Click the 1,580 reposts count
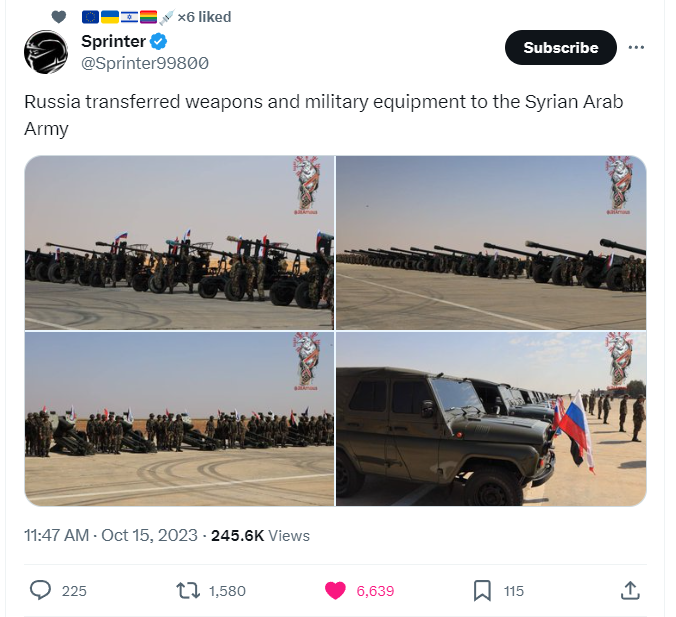This screenshot has width=676, height=617. click(x=227, y=591)
